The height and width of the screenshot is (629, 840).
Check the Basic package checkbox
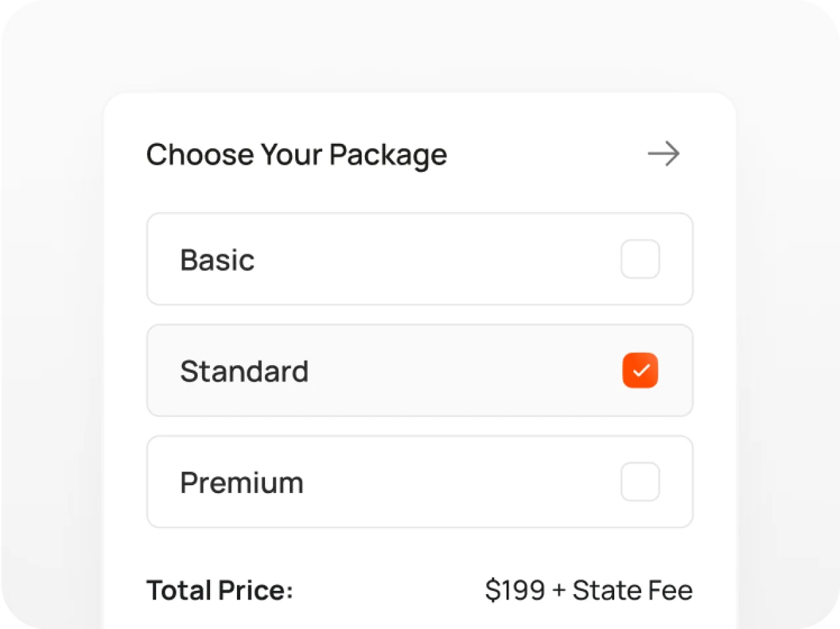click(640, 259)
